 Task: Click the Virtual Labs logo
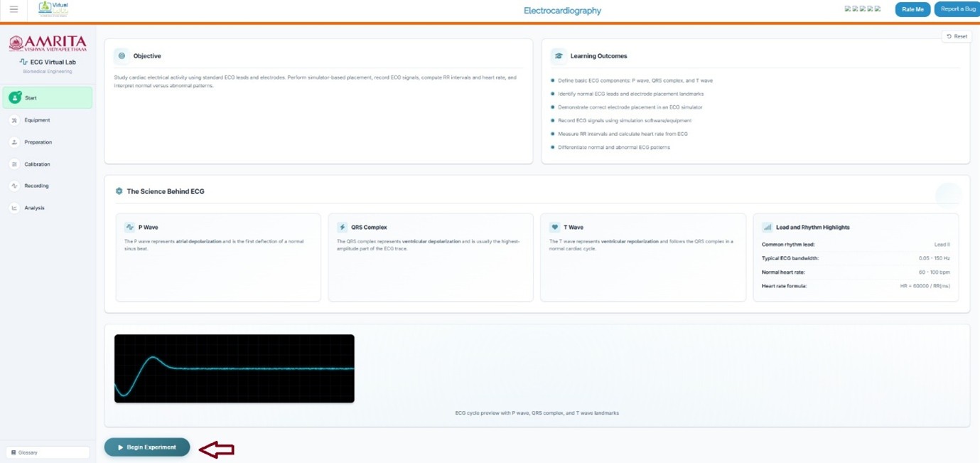53,9
